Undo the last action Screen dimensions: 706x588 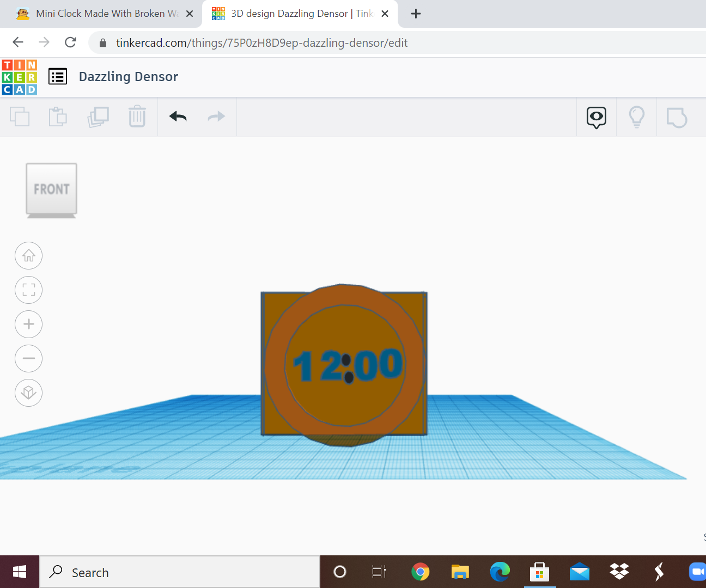coord(178,117)
